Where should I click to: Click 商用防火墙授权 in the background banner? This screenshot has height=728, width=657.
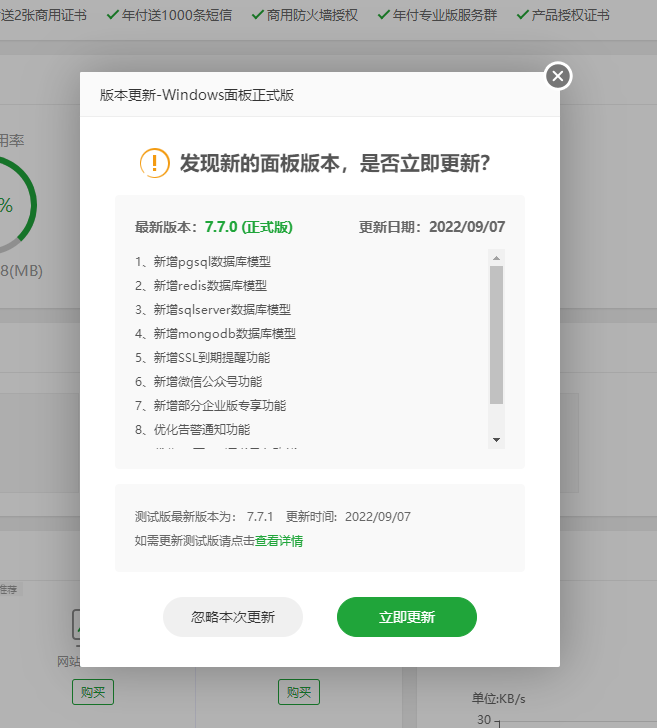click(312, 15)
